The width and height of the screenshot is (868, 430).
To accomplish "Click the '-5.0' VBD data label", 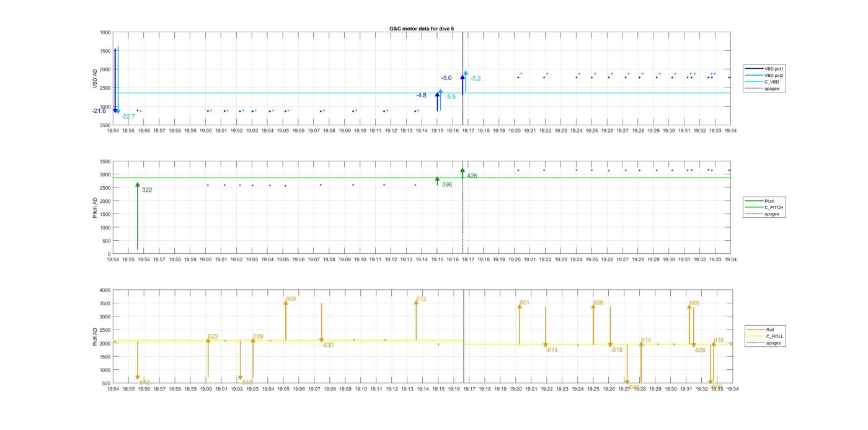I will 446,78.
